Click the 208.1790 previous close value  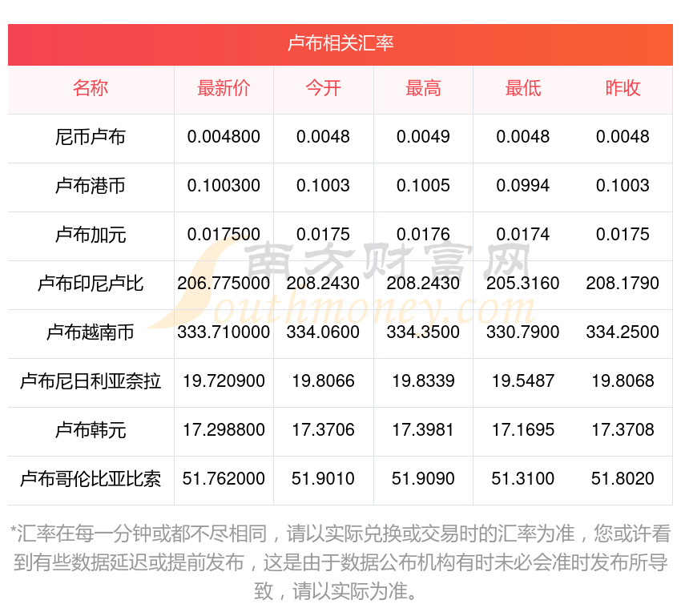pyautogui.click(x=623, y=284)
